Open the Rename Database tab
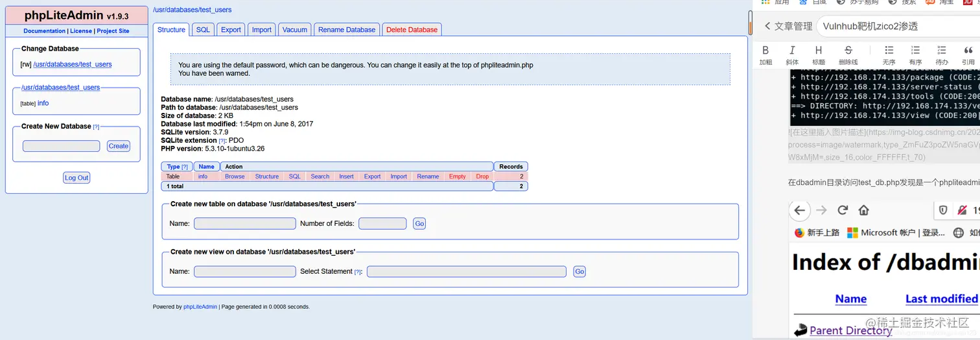This screenshot has height=340, width=980. [x=347, y=29]
